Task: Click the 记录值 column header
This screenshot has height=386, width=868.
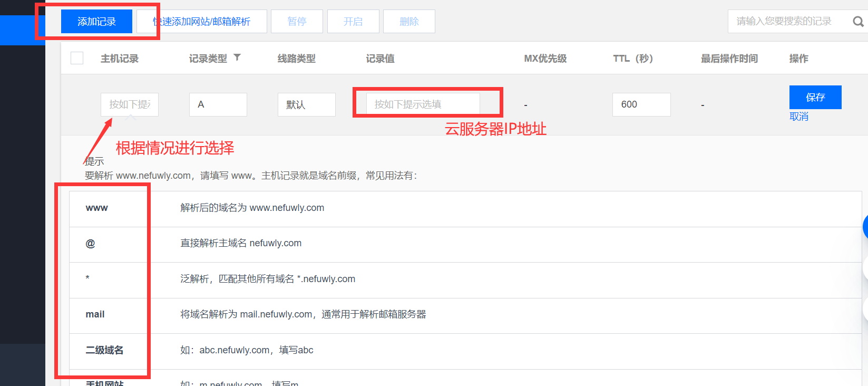Action: 381,59
